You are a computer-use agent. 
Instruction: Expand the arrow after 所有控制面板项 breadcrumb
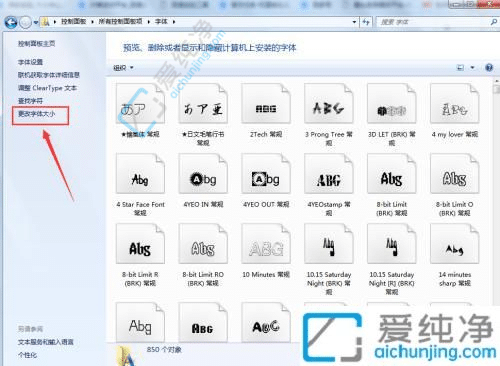(149, 22)
